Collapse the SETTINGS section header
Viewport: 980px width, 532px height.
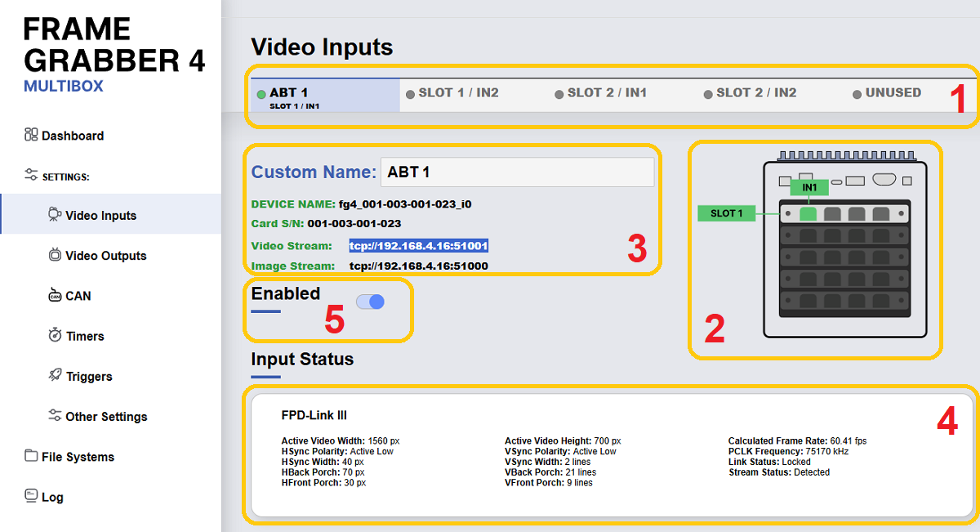pyautogui.click(x=65, y=176)
